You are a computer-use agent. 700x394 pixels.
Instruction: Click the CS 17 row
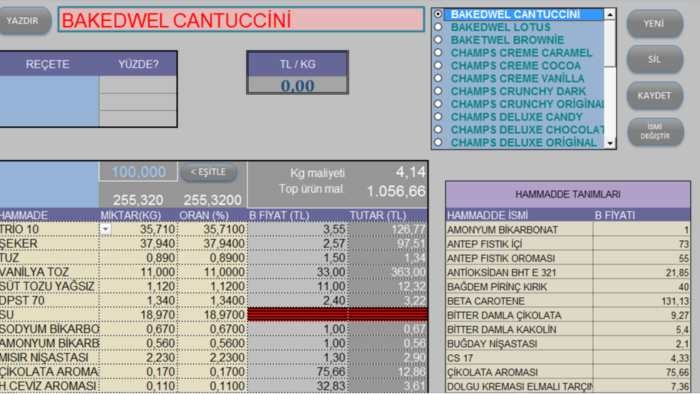[x=568, y=358]
